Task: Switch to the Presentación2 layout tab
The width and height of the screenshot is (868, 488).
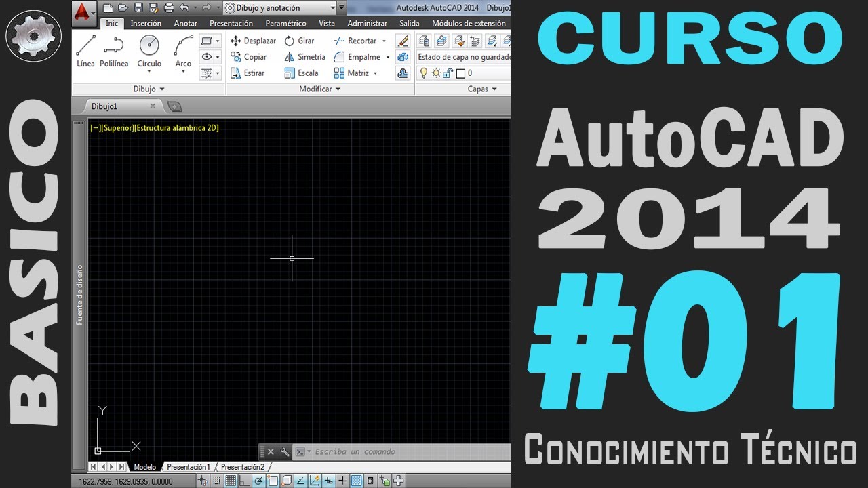Action: click(243, 467)
